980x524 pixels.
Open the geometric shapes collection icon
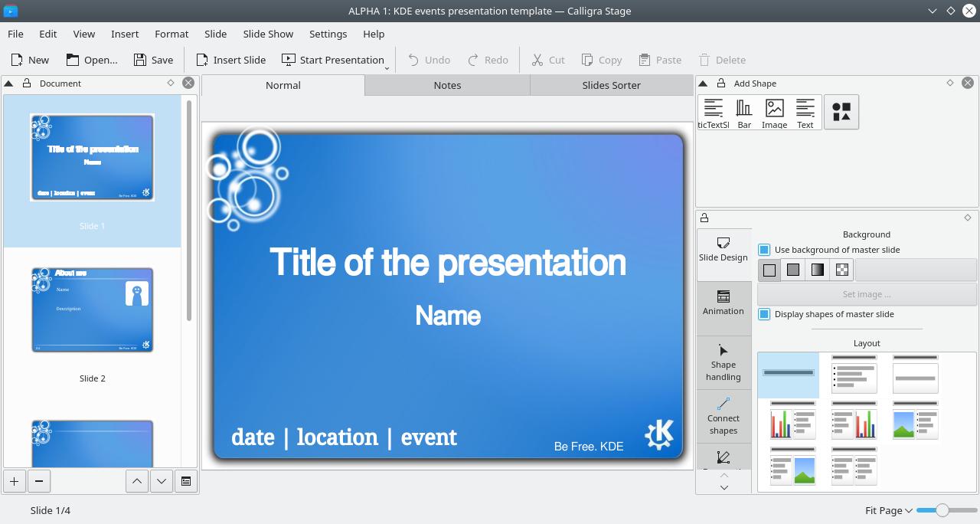point(841,112)
